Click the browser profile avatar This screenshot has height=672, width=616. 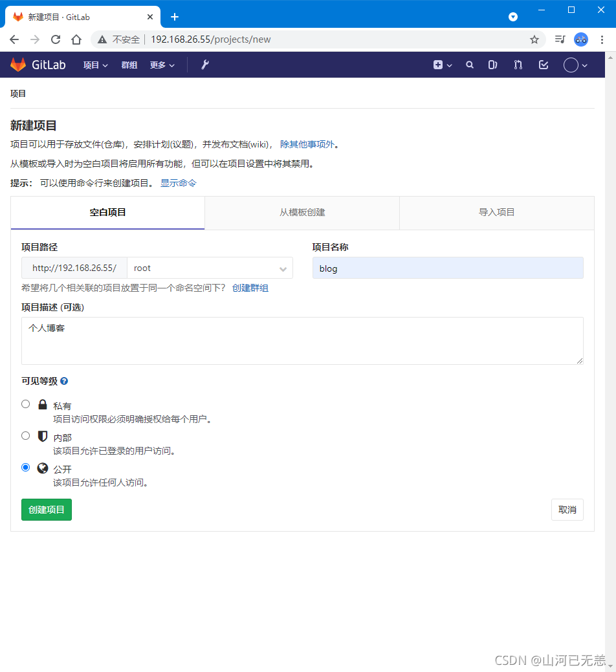coord(581,39)
